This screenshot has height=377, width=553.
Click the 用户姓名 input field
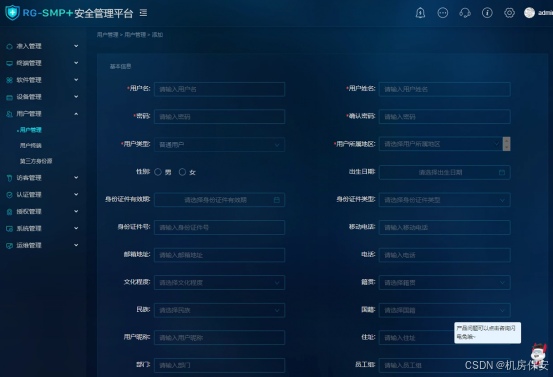tap(444, 89)
